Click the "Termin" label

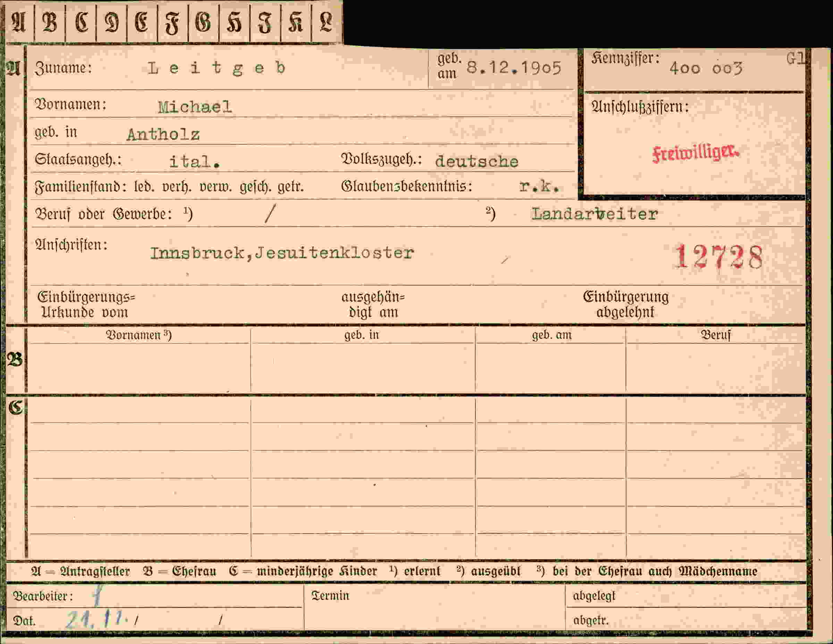coord(330,595)
